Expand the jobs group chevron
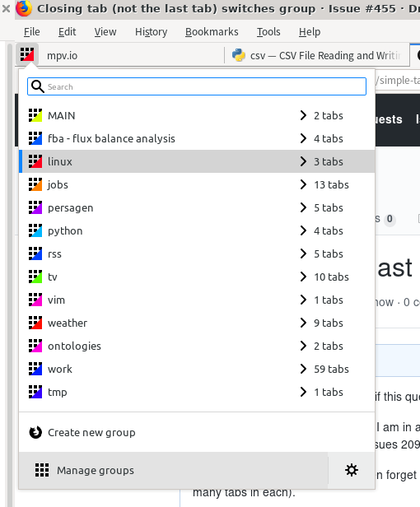 (x=303, y=184)
